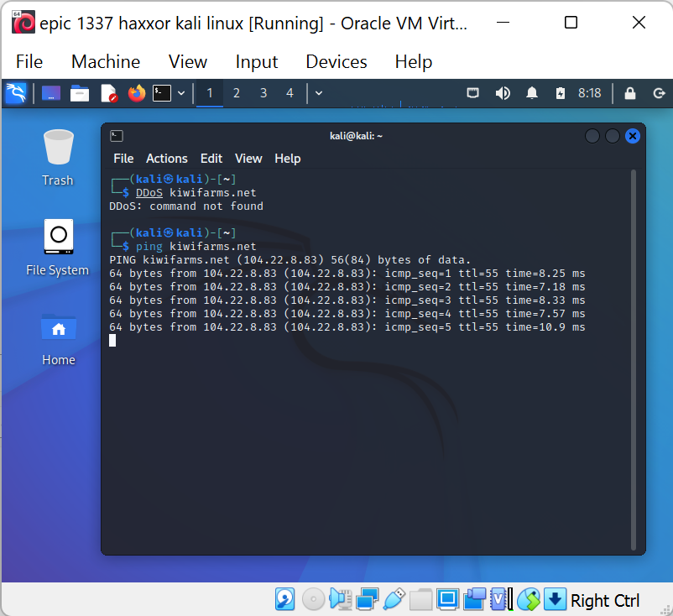This screenshot has width=673, height=616.
Task: Click the 'ping kiwifarms.net' command text
Action: [x=196, y=247]
